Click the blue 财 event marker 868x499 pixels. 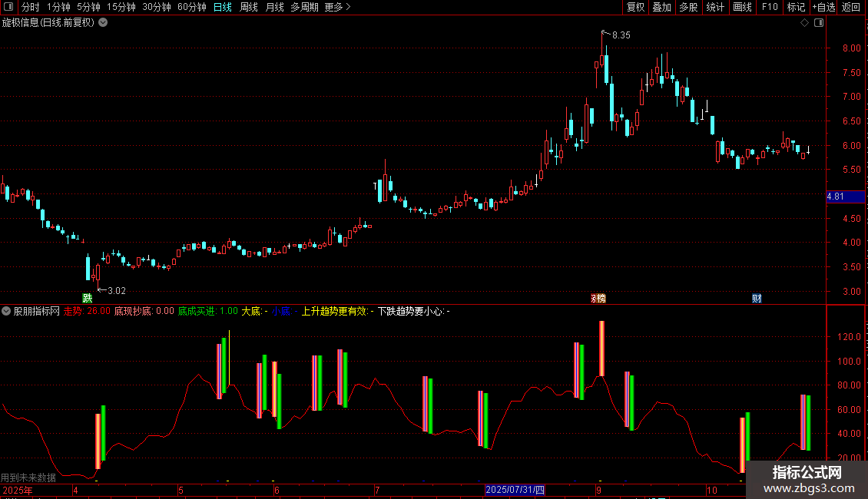click(x=757, y=298)
